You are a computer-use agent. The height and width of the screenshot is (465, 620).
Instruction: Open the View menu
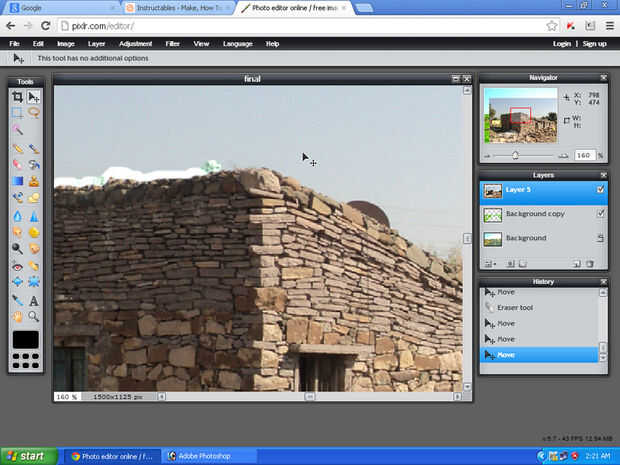point(201,43)
